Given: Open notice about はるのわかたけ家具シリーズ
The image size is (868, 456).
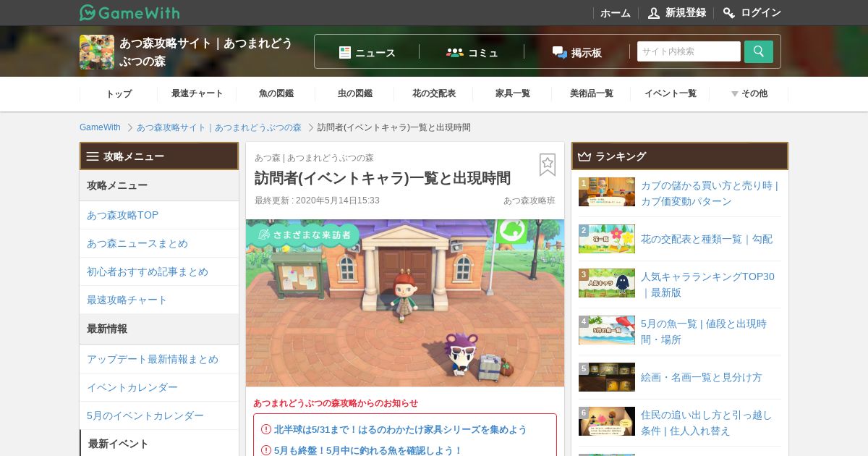Looking at the screenshot, I should point(400,429).
